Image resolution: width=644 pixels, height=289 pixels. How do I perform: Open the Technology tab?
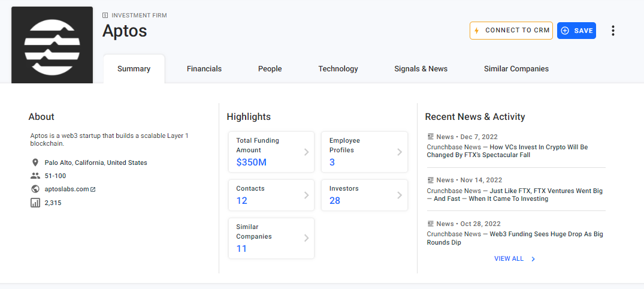(338, 69)
